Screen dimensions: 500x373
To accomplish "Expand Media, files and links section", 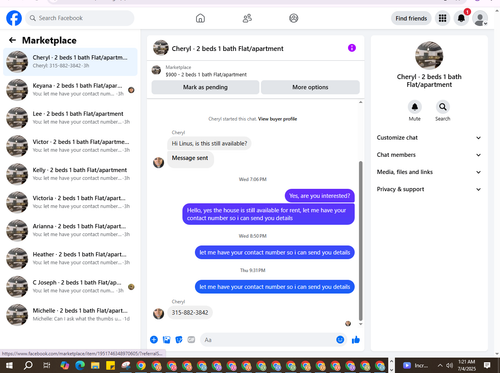I will coord(429,172).
